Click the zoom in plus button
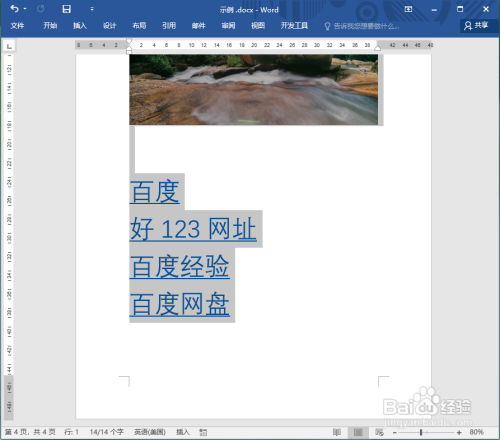This screenshot has height=440, width=500. click(x=459, y=433)
